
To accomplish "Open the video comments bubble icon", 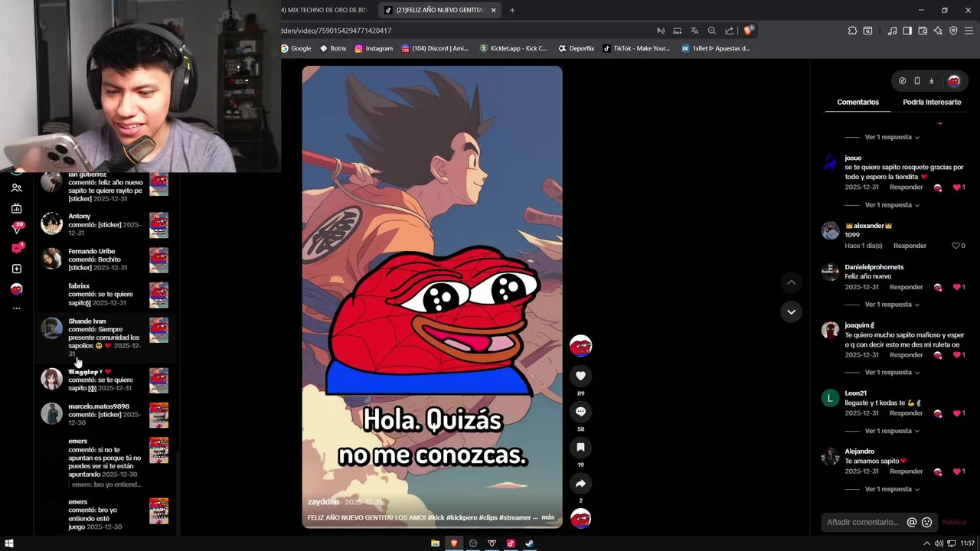I will click(x=580, y=412).
